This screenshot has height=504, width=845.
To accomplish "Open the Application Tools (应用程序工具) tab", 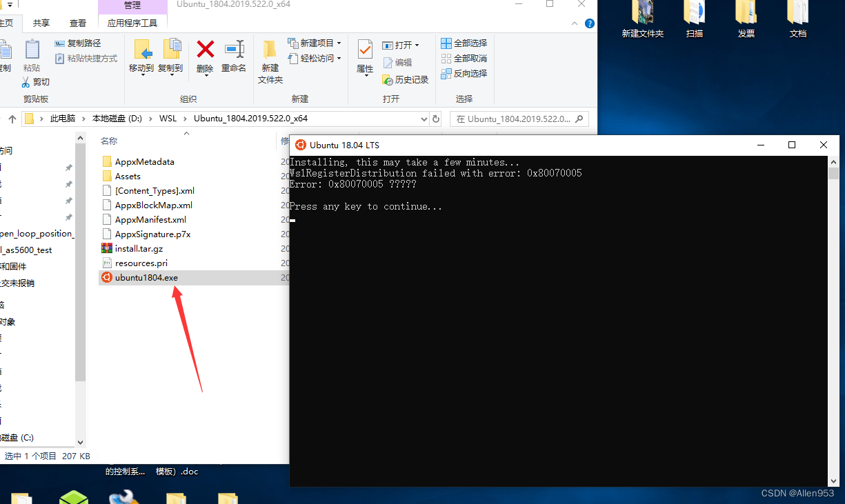I will [133, 22].
